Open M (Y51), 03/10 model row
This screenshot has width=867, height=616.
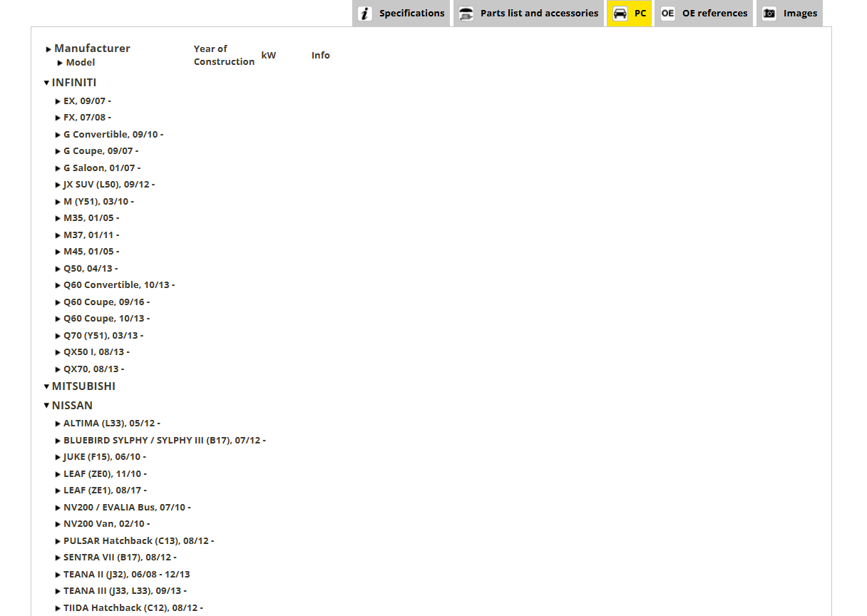coord(98,201)
